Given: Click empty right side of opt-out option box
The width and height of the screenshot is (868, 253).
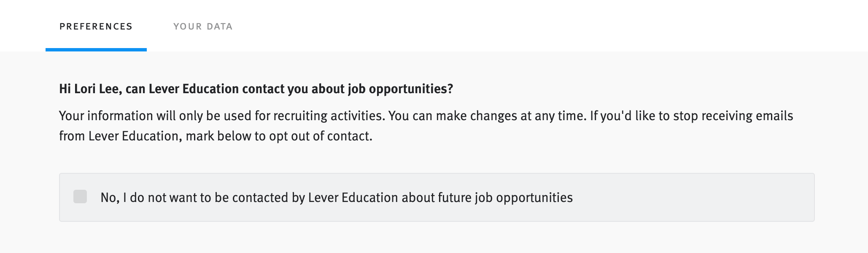Looking at the screenshot, I should (x=696, y=197).
